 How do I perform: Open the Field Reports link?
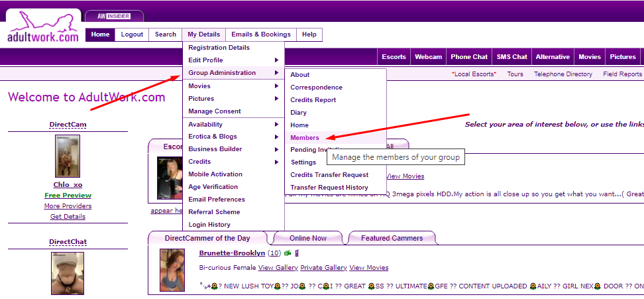pos(622,74)
